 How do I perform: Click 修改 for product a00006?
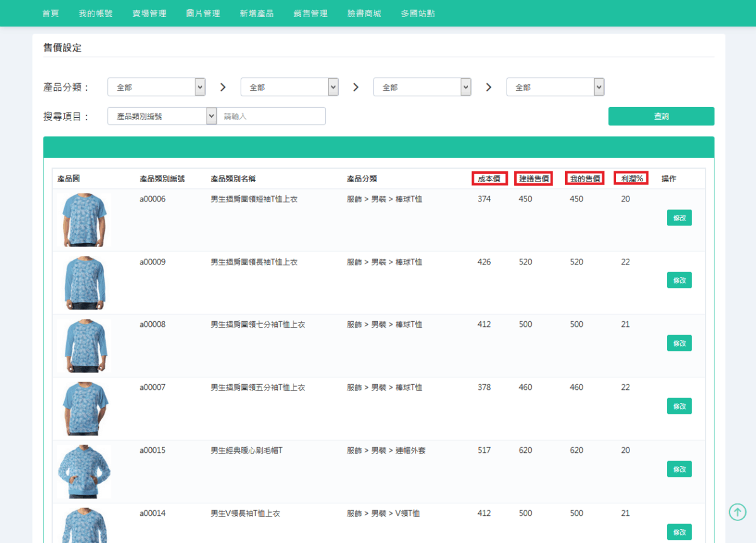679,217
